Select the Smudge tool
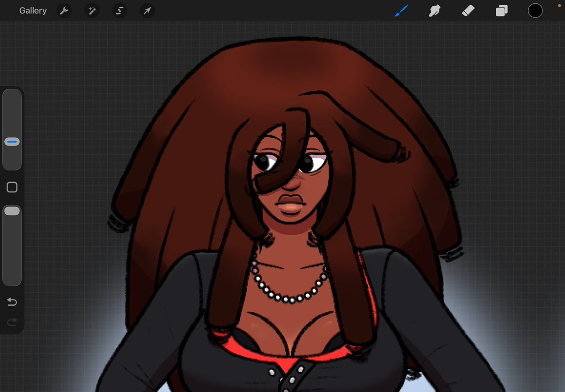The image size is (565, 392). [x=435, y=10]
